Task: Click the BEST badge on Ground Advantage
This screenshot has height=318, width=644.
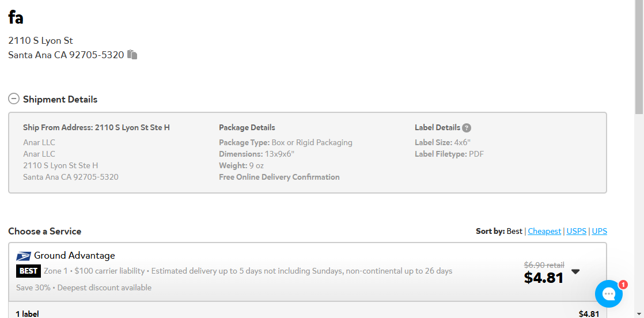Action: coord(28,271)
